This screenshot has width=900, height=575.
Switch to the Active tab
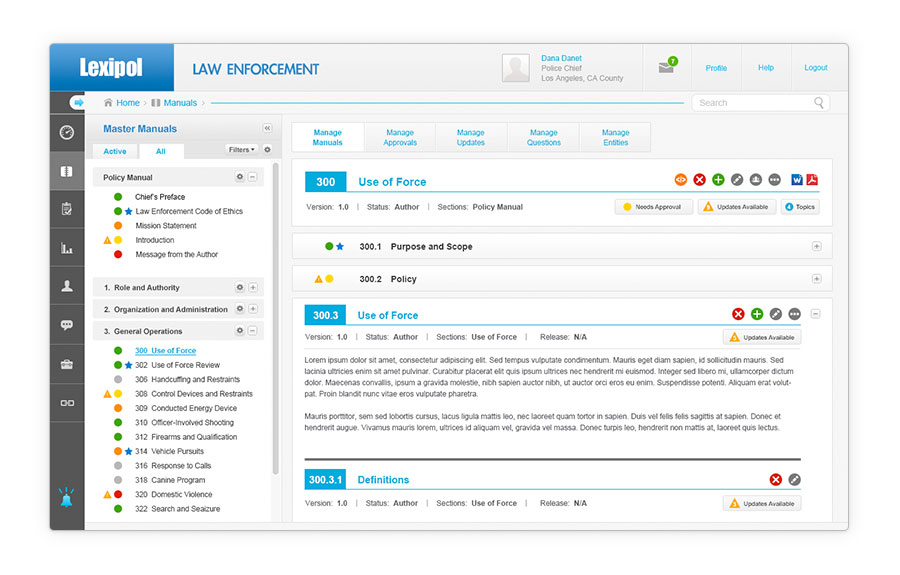point(115,151)
